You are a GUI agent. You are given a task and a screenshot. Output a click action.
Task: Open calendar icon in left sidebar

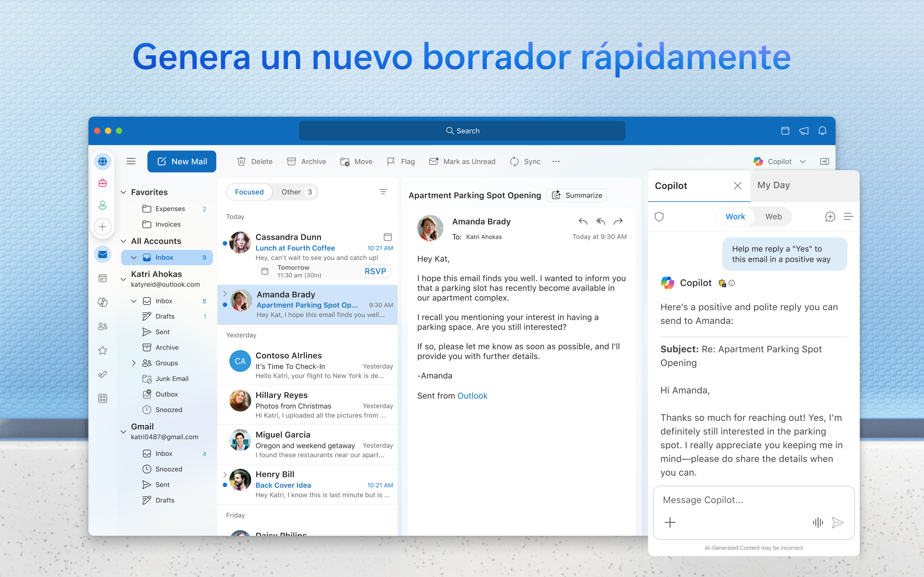(x=103, y=278)
